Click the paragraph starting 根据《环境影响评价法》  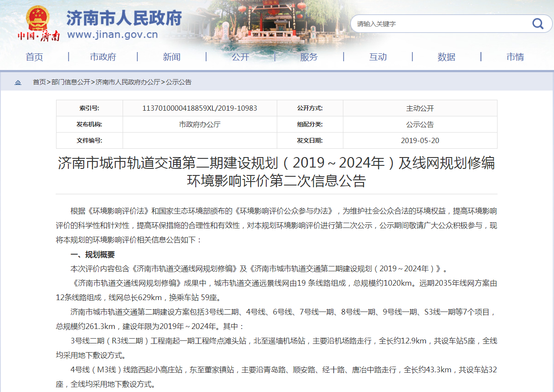[277, 225]
